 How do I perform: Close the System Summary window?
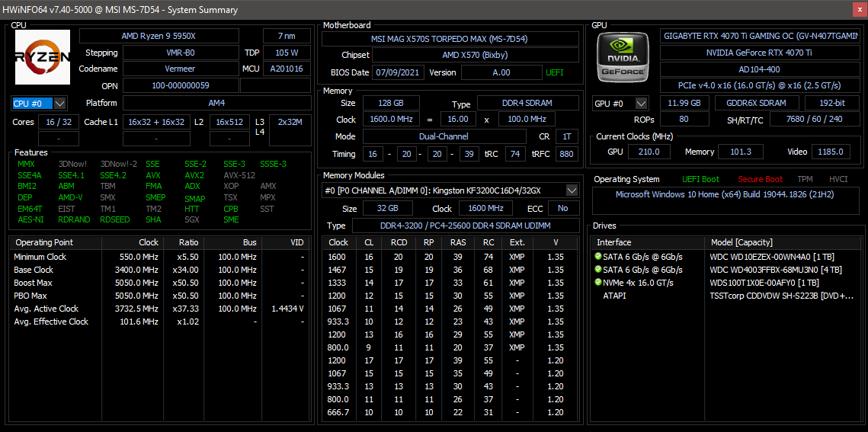[860, 9]
